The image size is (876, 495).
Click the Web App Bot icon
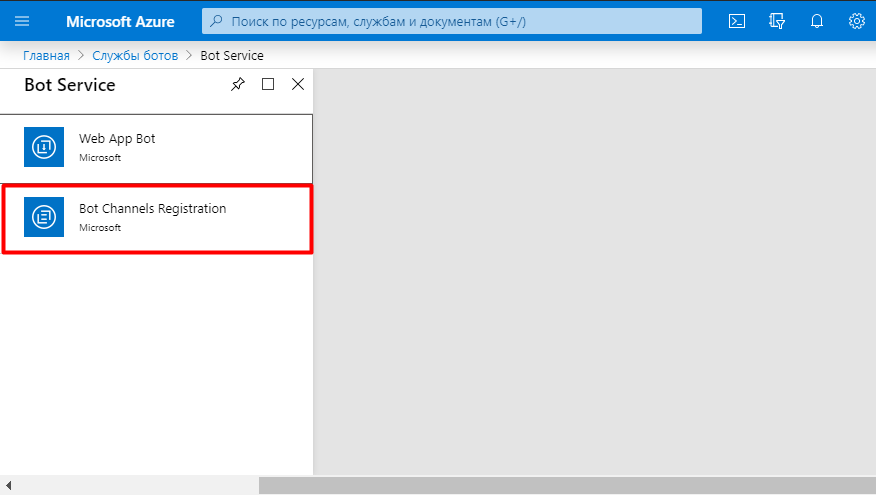tap(44, 147)
